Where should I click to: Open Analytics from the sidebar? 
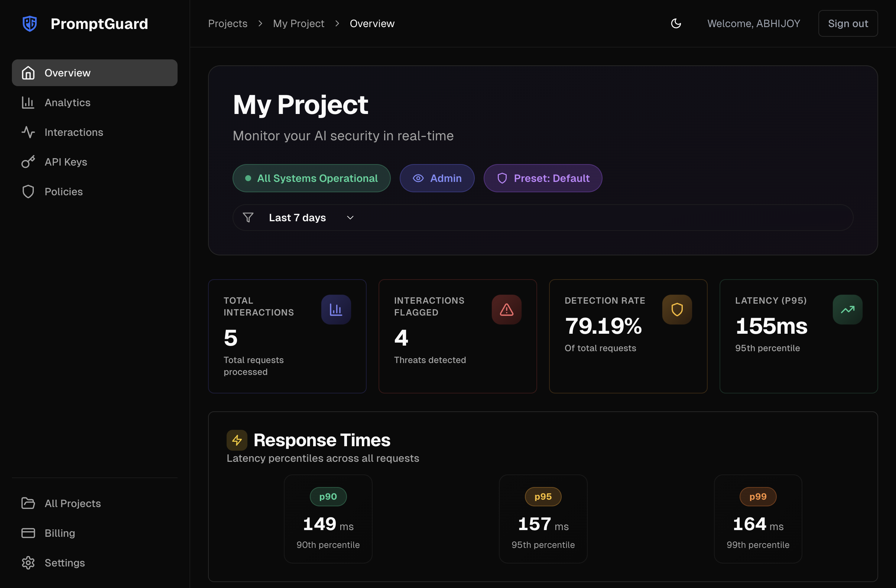(x=67, y=103)
